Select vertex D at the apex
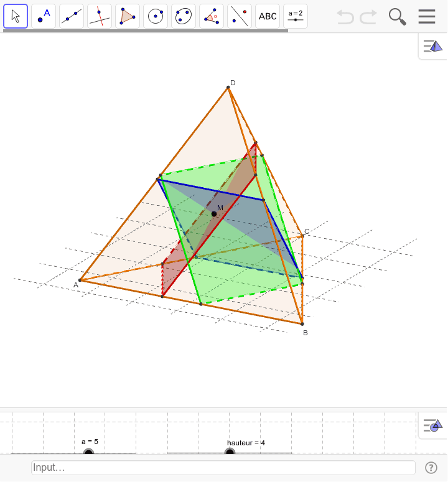 228,87
